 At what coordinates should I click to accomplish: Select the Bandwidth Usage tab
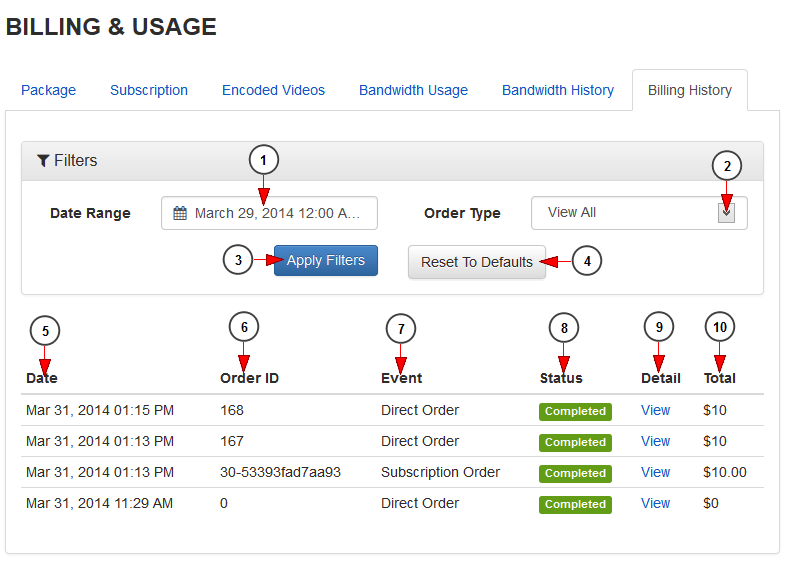pos(413,90)
